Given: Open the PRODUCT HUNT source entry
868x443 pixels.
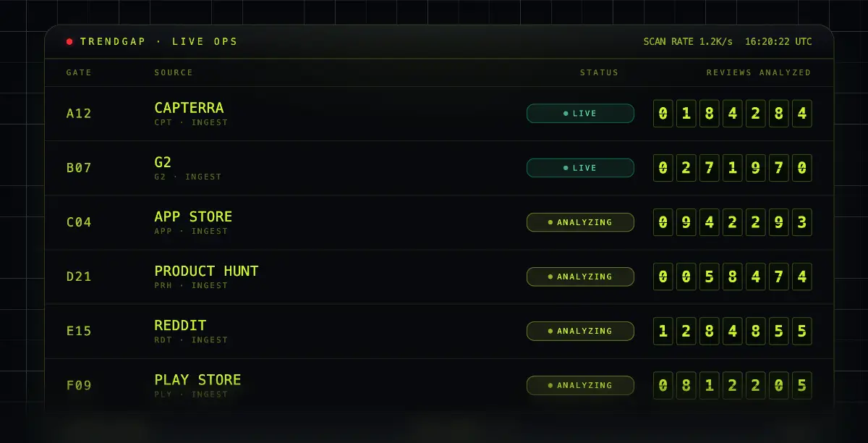Looking at the screenshot, I should tap(206, 271).
